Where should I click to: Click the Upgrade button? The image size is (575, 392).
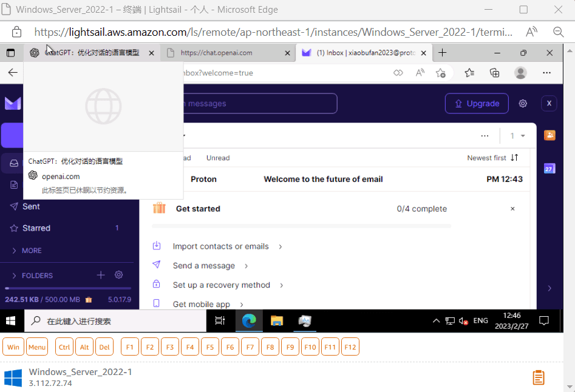476,103
